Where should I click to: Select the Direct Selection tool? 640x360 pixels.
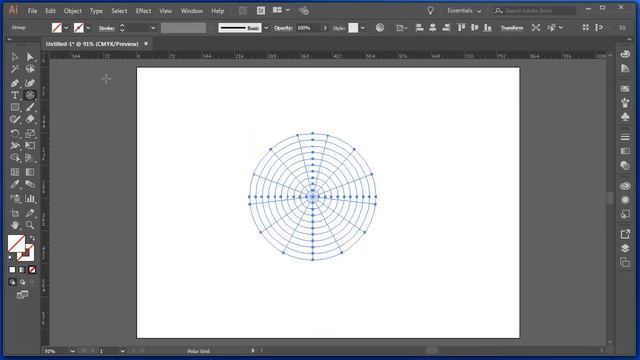tap(30, 57)
